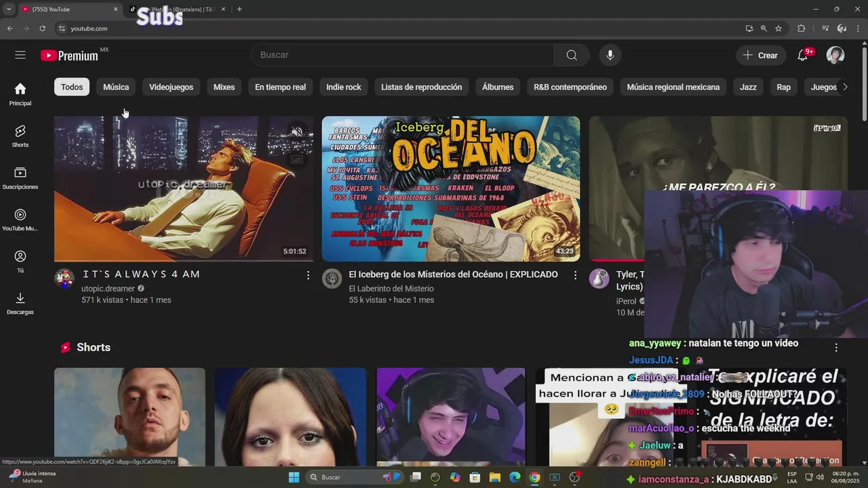Screen dimensions: 868x488
Task: Open options for IT'S ALWAYS 4 AM video
Action: click(308, 275)
